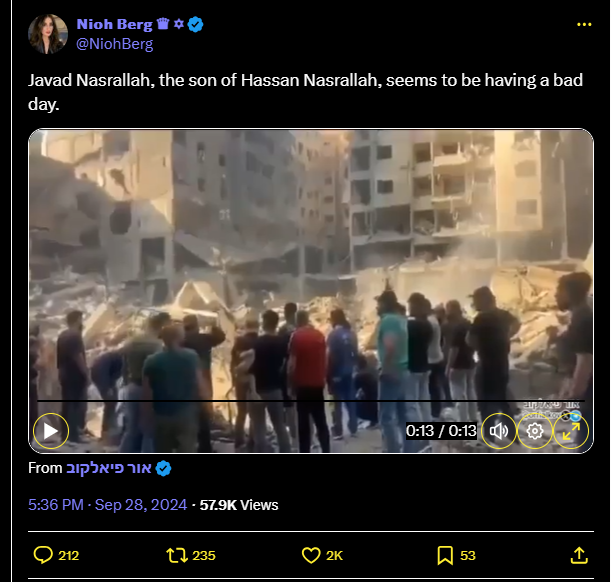Repost this tweet via the retweet icon

pyautogui.click(x=177, y=555)
